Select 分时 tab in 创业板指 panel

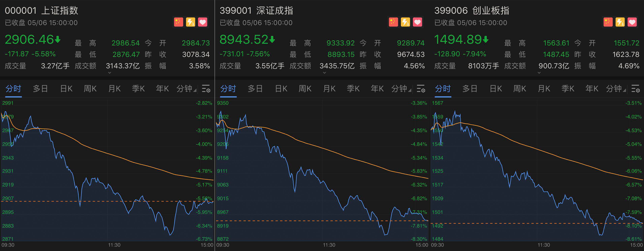[443, 88]
